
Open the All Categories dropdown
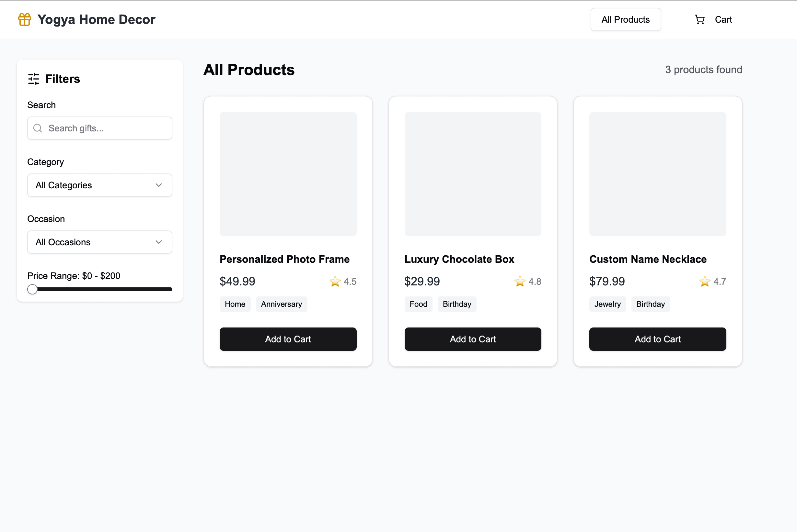pos(99,185)
